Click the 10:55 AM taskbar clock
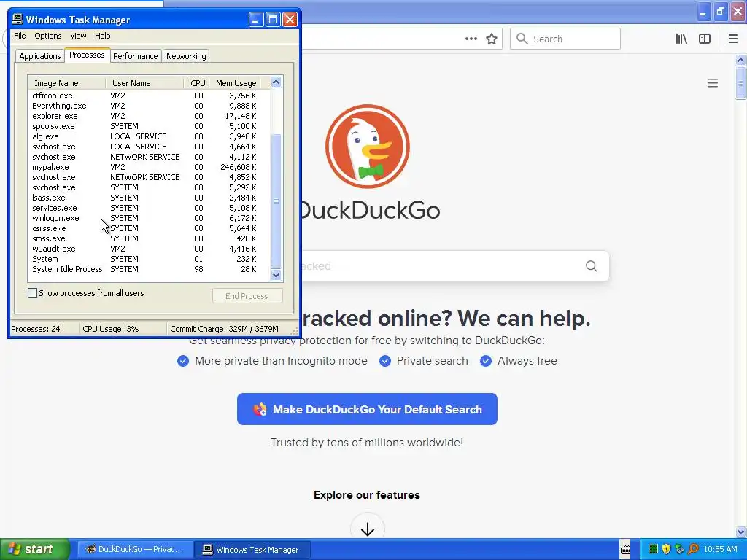This screenshot has height=560, width=747. coord(720,549)
